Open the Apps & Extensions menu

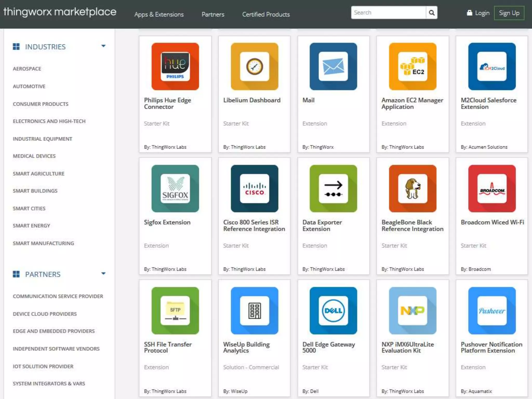[x=159, y=15]
